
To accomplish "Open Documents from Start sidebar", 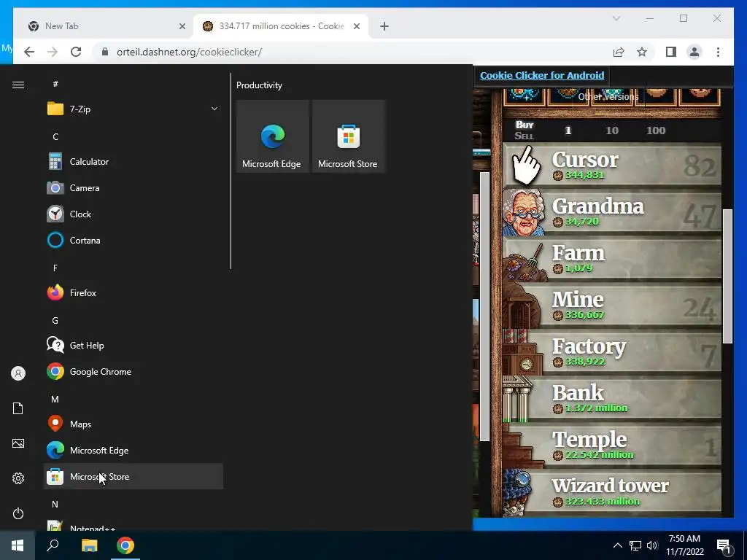I will tap(18, 408).
